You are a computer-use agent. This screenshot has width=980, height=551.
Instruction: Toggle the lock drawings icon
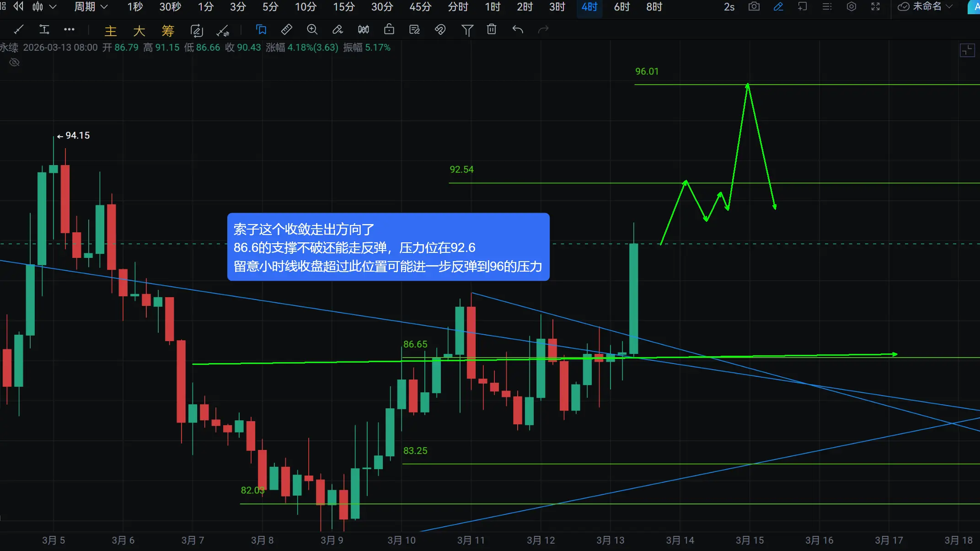[389, 30]
